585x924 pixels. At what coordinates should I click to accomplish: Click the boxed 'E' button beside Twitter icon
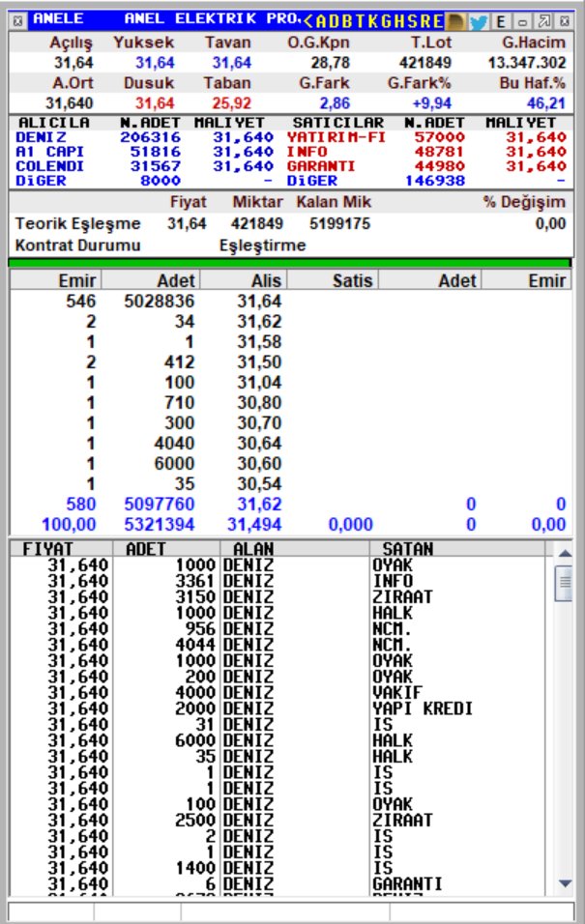point(501,22)
